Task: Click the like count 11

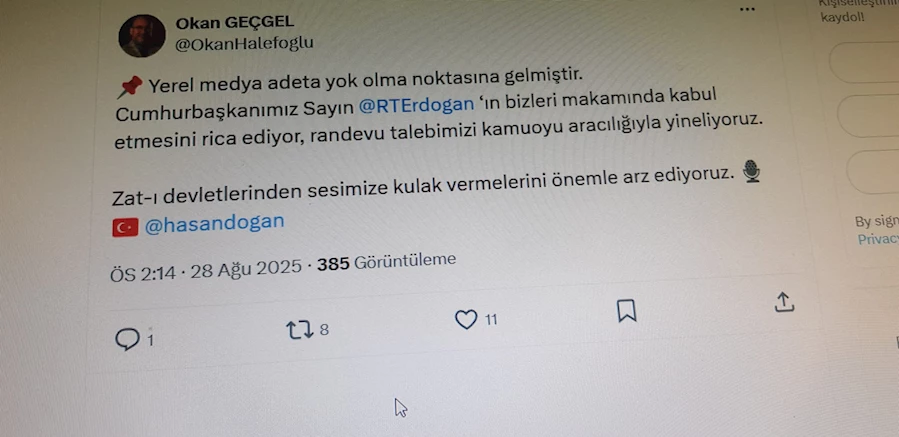Action: coord(491,319)
